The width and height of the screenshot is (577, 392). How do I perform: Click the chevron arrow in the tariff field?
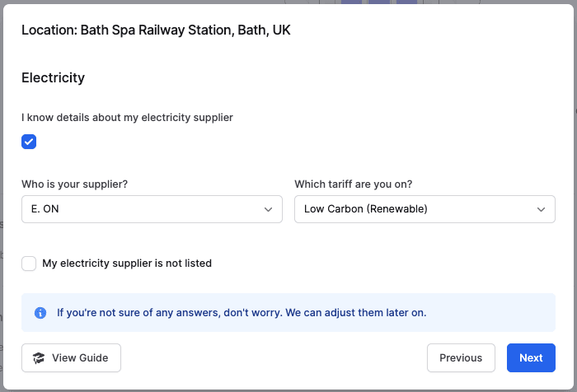(541, 209)
